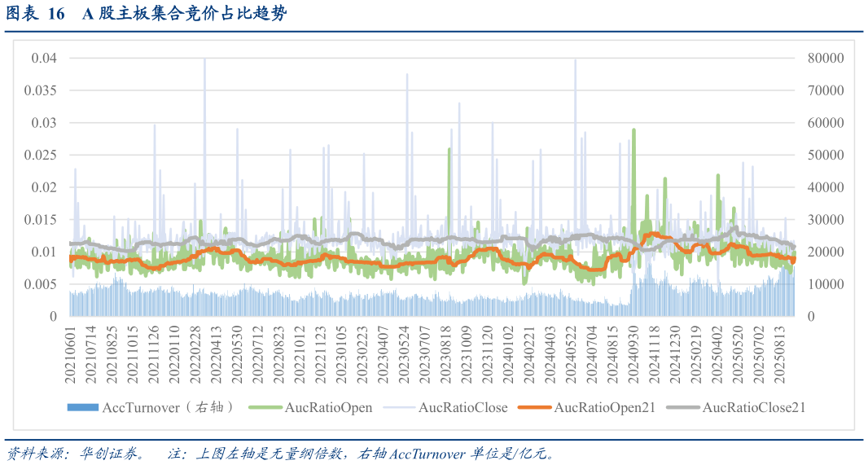This screenshot has height=465, width=868.
Task: Click the green AucRatioOpen legend line
Action: pos(265,407)
